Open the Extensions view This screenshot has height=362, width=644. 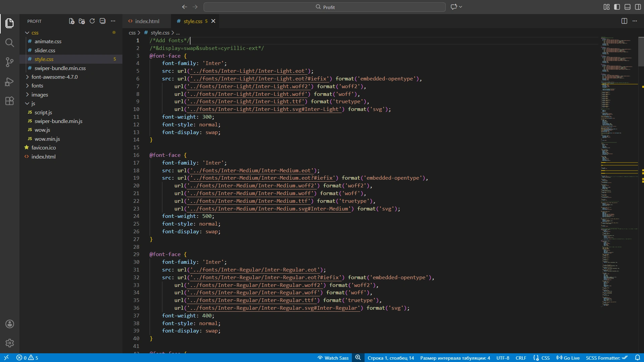[x=9, y=101]
